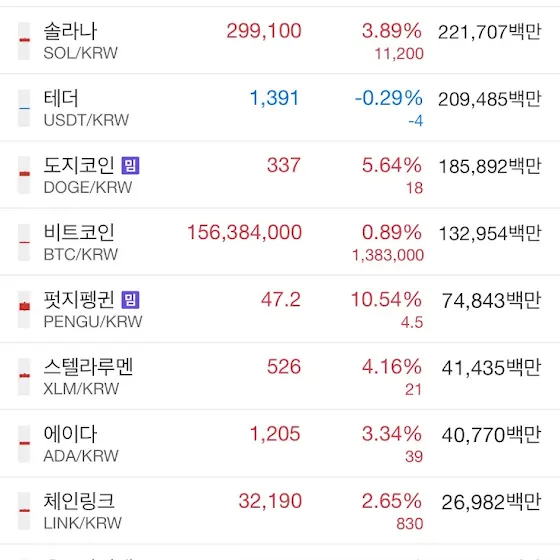Tap the Stellar Lumens candle icon
The image size is (560, 560).
[x=24, y=376]
